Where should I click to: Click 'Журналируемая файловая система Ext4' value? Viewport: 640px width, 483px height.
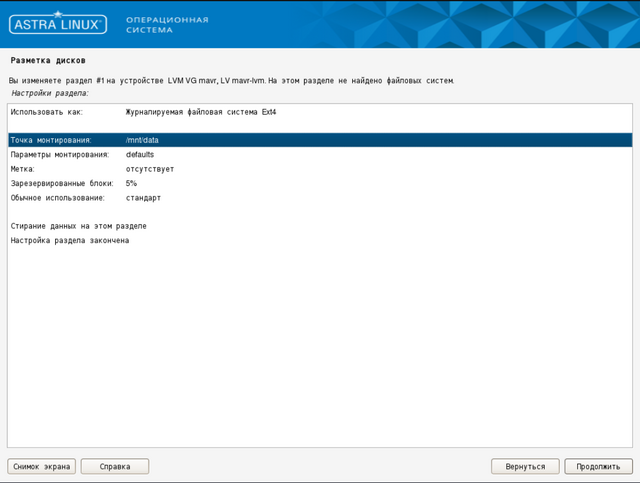coord(201,112)
